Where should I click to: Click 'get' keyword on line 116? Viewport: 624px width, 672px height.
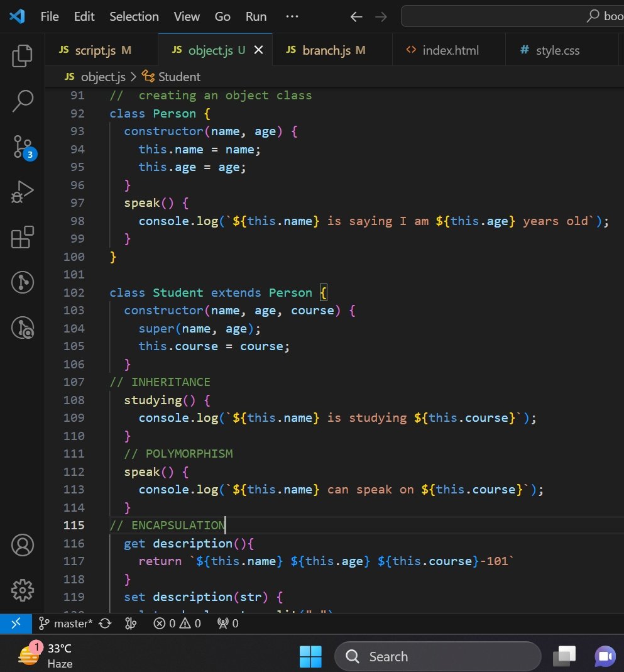pos(134,543)
